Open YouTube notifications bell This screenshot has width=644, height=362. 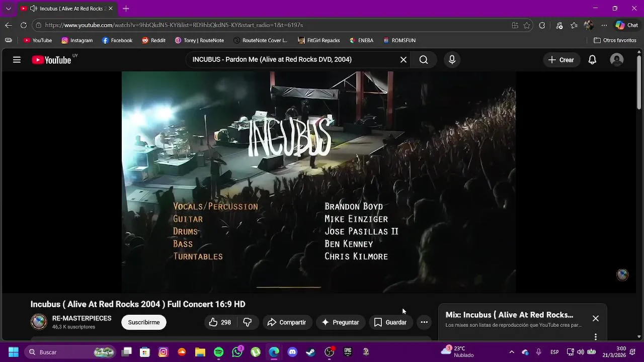coord(593,60)
